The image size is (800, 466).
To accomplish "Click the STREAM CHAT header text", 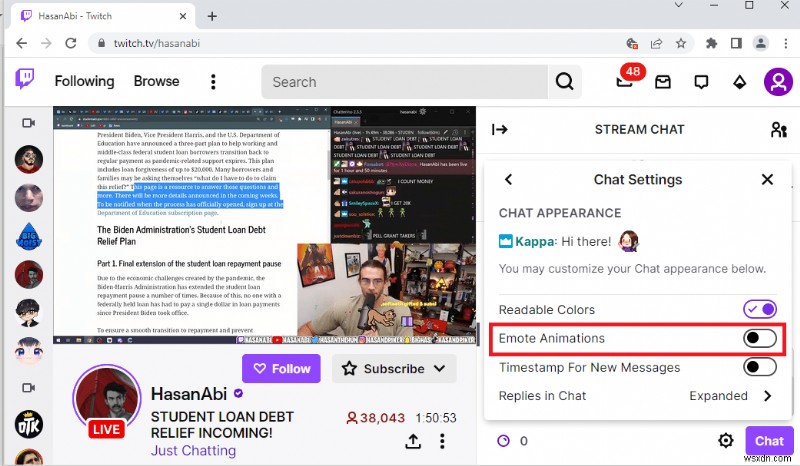I will [x=639, y=130].
